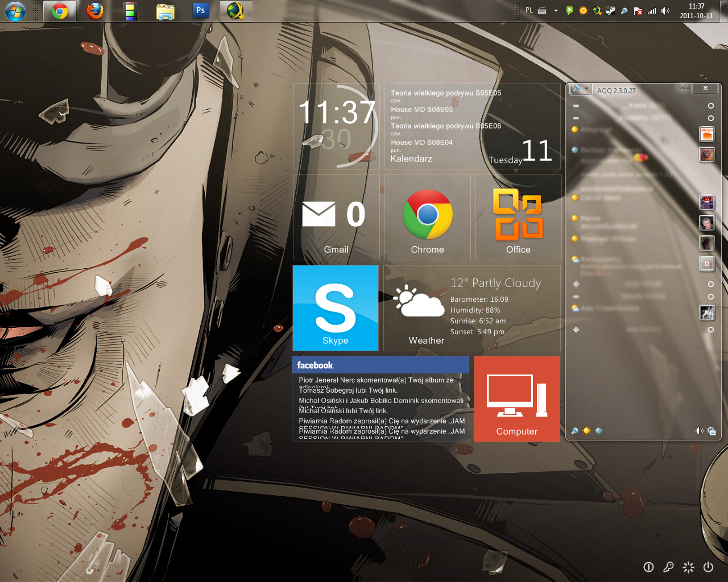Open the facebook widget header
The image size is (728, 582).
(x=380, y=365)
